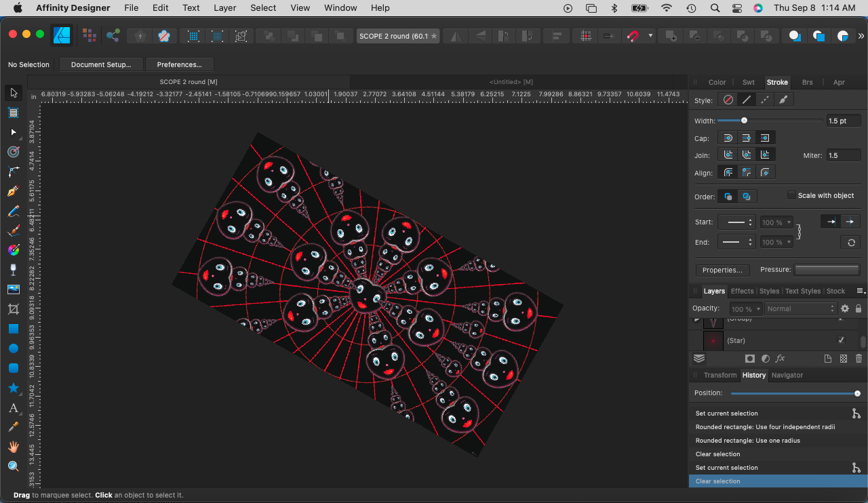Select the Artistic Text tool
This screenshot has width=868, height=503.
[14, 407]
